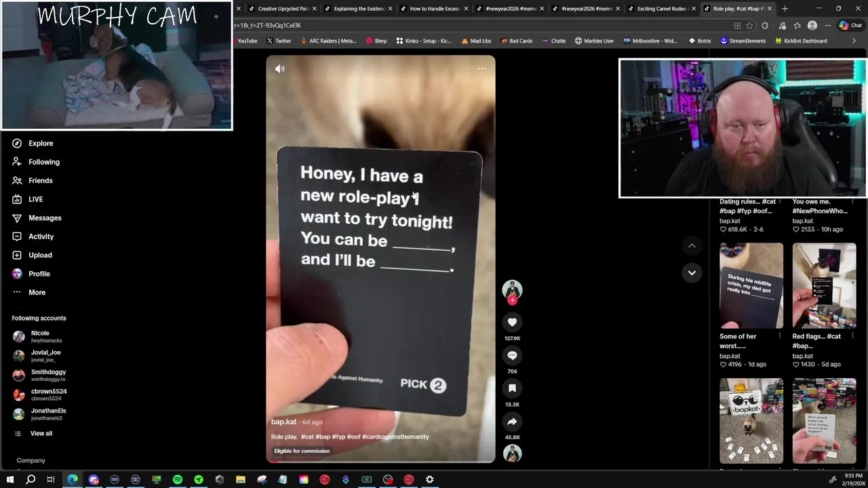The width and height of the screenshot is (868, 488).
Task: Click the #cardsagainsthumanity hashtag
Action: [x=396, y=437]
